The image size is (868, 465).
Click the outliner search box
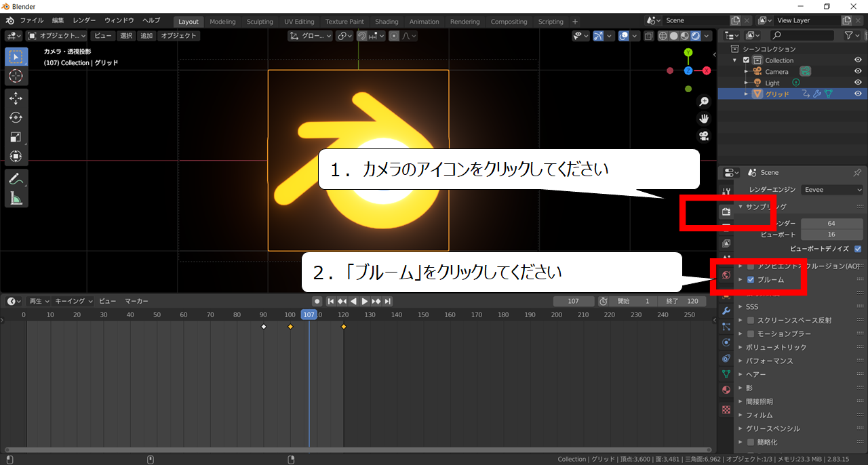802,35
